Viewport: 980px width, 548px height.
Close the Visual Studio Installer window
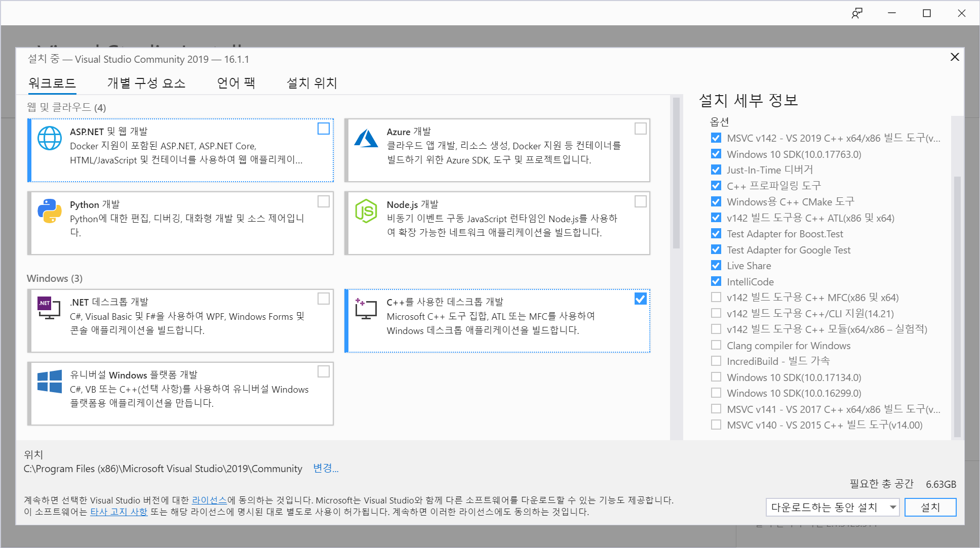point(961,13)
